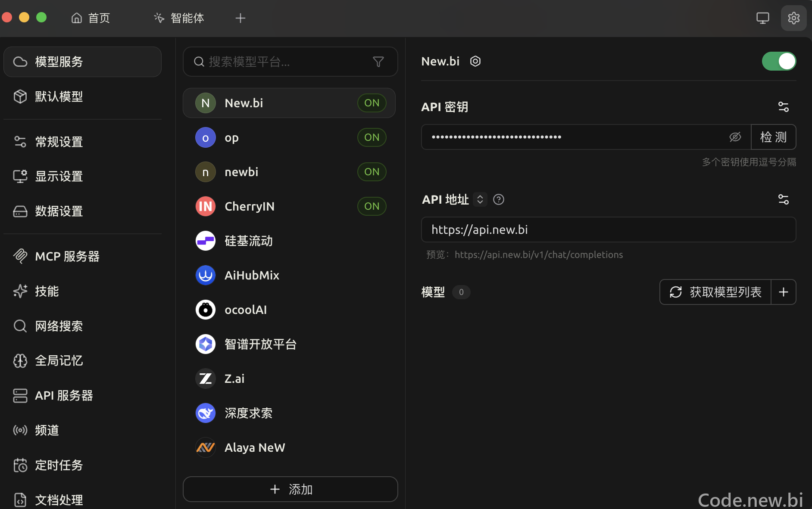Click the newbi provider avatar icon
This screenshot has height=509, width=812.
tap(206, 172)
